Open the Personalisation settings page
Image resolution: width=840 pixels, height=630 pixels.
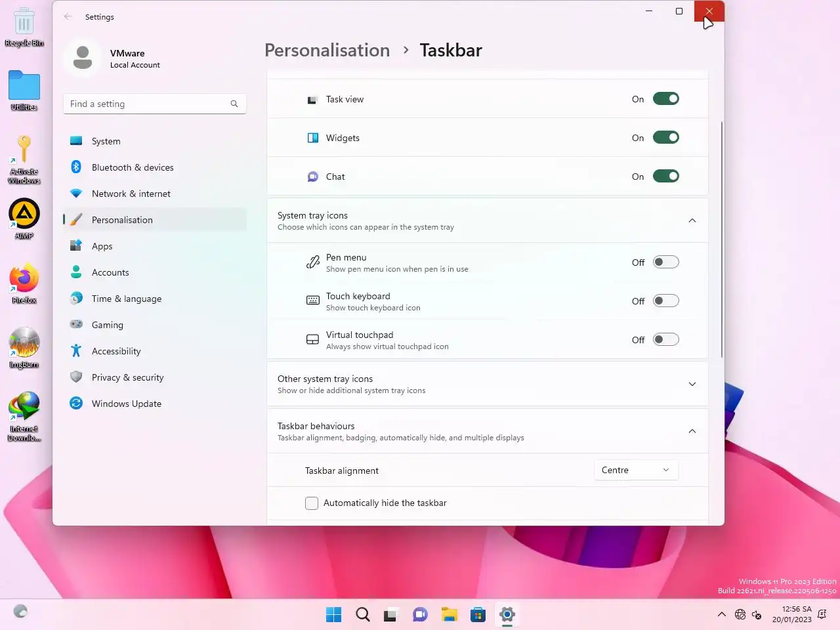pyautogui.click(x=155, y=220)
